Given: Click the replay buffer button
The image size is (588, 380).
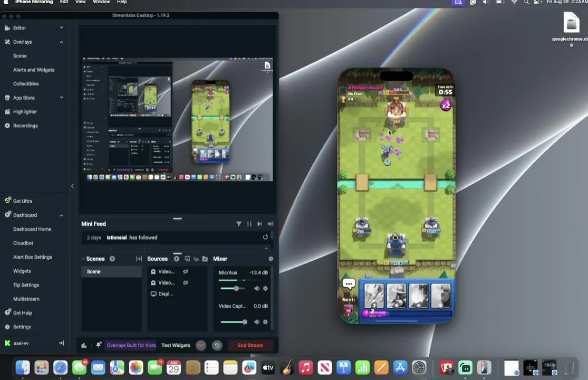Looking at the screenshot, I should tap(217, 346).
